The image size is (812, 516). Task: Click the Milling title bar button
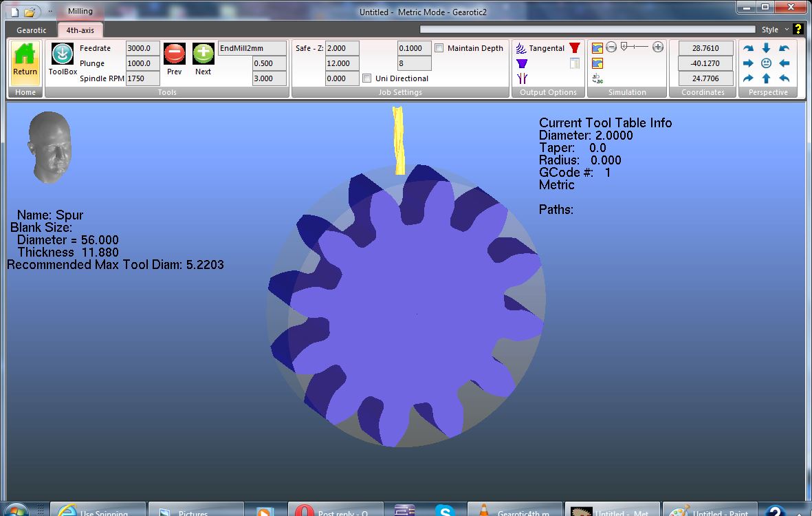tap(80, 12)
